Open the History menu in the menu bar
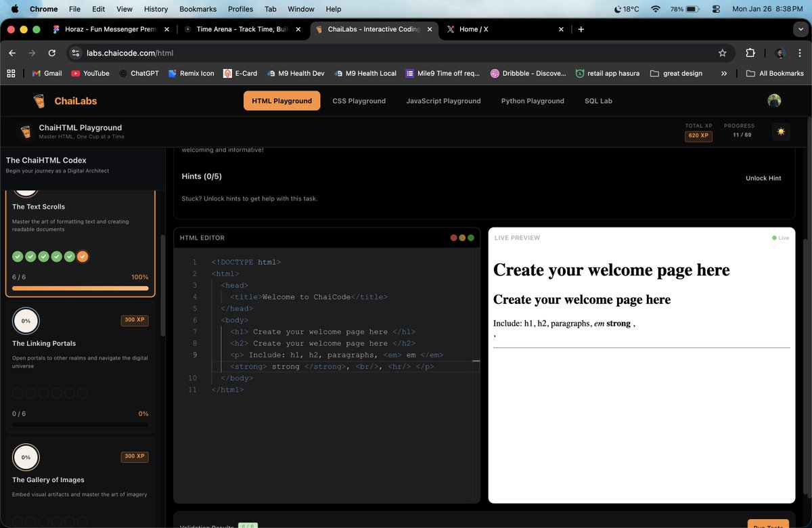This screenshot has height=528, width=812. point(156,9)
